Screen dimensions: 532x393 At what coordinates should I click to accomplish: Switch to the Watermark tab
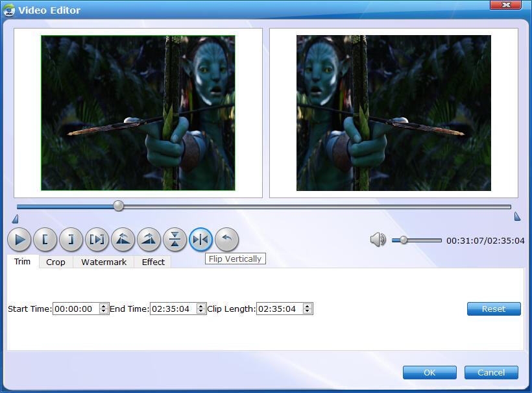[104, 262]
